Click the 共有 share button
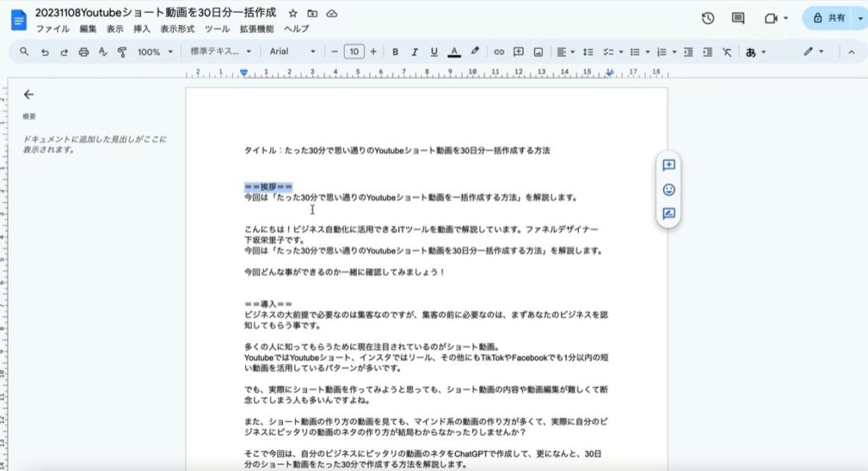 point(830,18)
